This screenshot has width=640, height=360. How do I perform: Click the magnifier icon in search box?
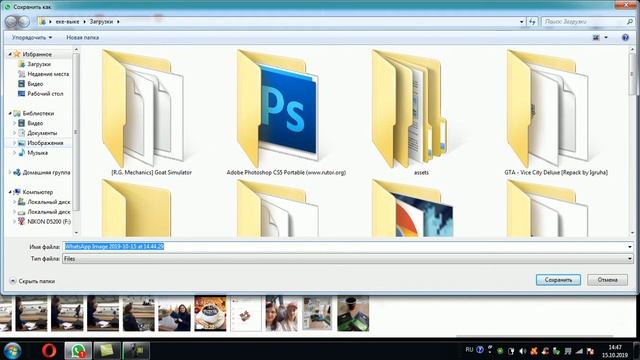630,22
